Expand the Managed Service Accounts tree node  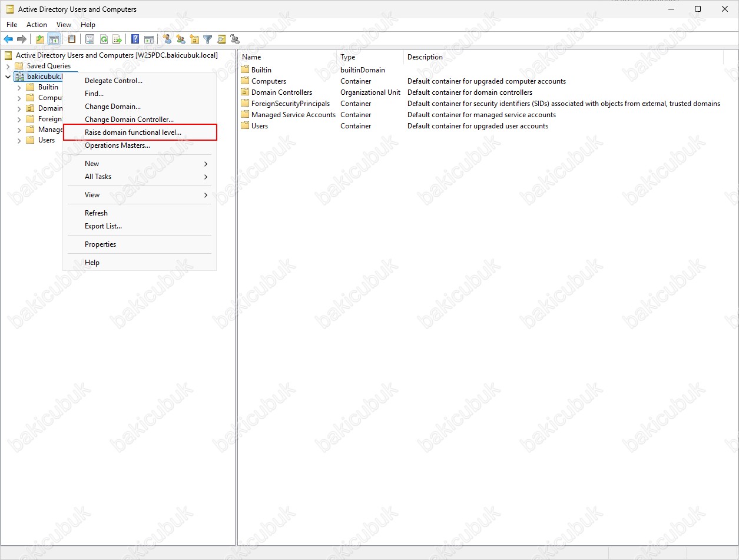(19, 130)
